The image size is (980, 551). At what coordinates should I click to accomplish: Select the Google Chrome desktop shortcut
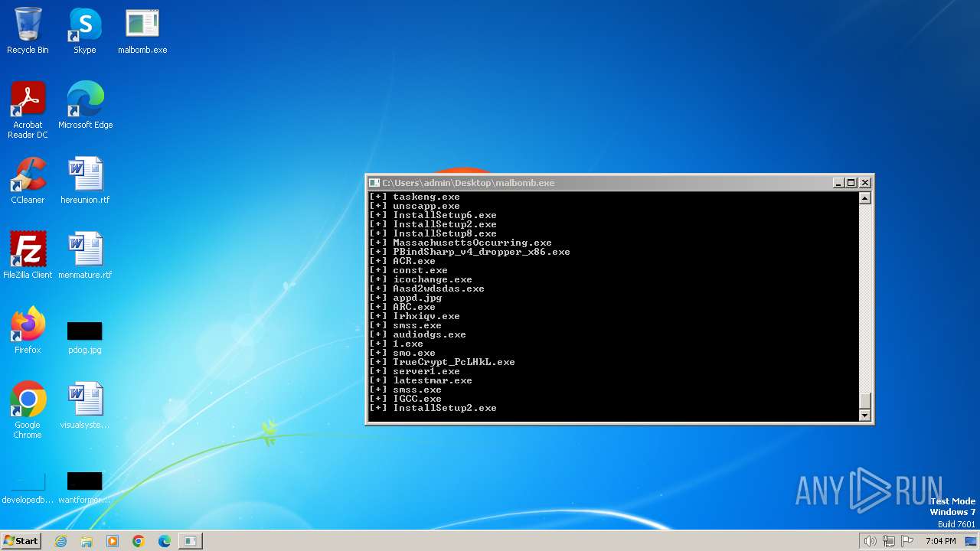point(28,410)
